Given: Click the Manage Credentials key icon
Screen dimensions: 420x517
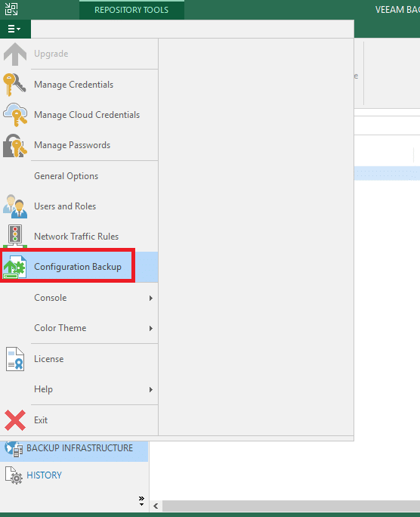Looking at the screenshot, I should tap(14, 85).
